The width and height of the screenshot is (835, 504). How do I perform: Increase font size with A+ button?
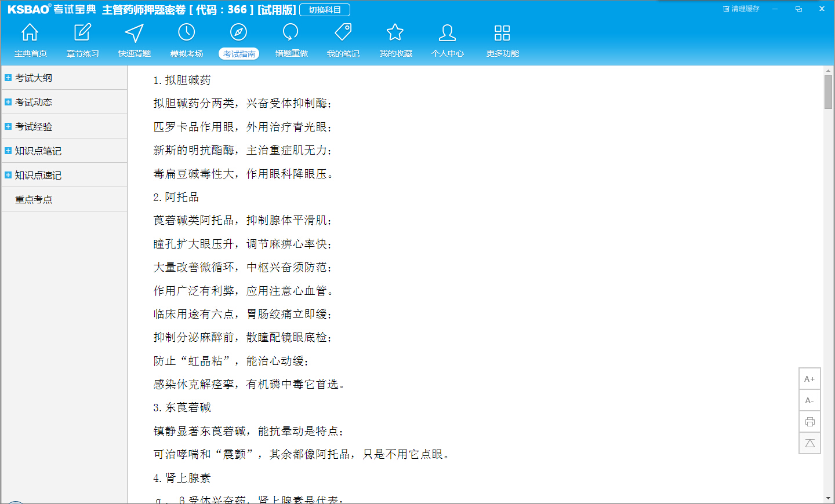[x=809, y=379]
